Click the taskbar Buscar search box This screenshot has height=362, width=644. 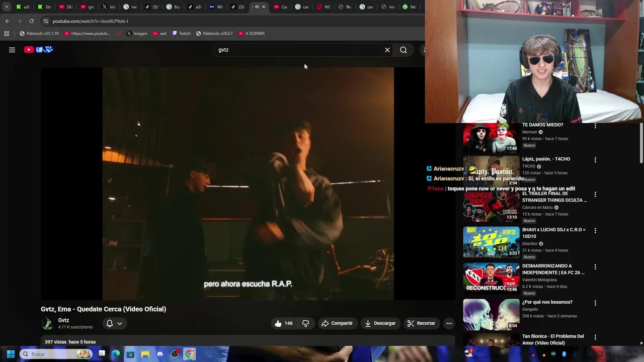(x=56, y=354)
